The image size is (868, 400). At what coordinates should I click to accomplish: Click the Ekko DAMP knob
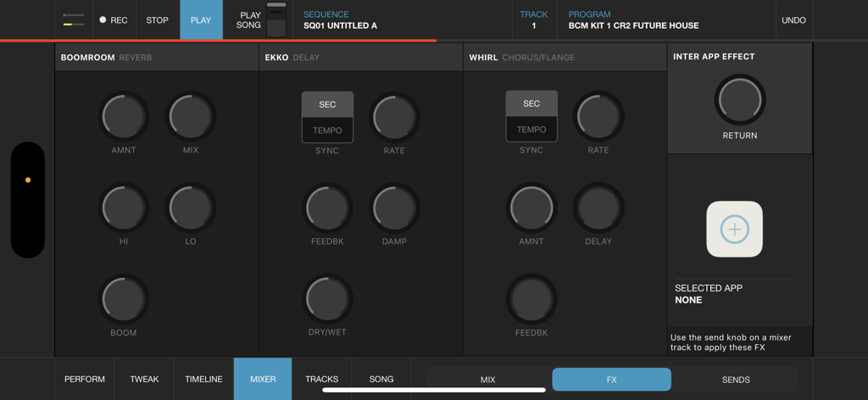tap(395, 208)
